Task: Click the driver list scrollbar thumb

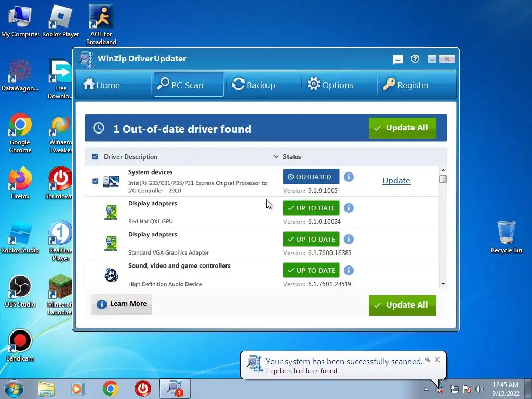Action: point(443,179)
